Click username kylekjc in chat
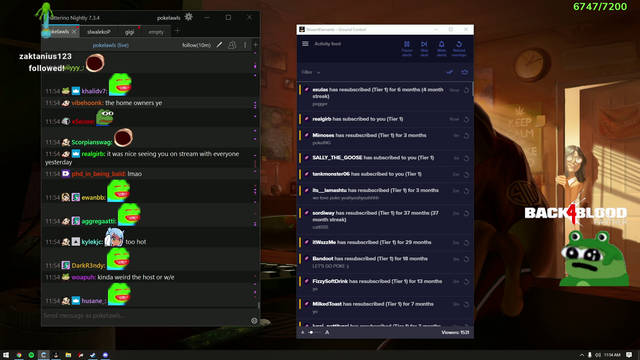640x360 pixels. click(x=92, y=242)
